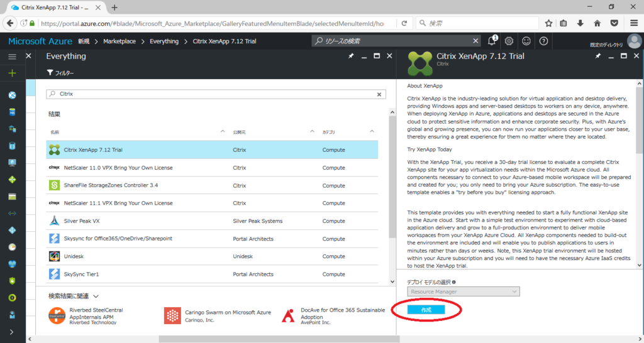Open the フィルター filter option
Screen dimensions: 644x343
tap(60, 73)
